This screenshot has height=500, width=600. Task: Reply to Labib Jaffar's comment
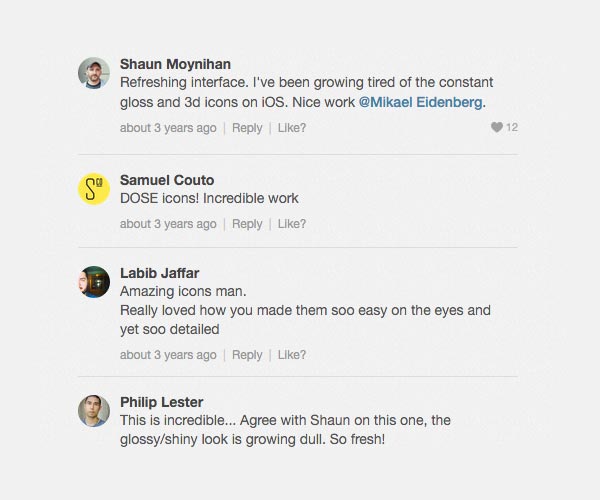coord(247,355)
